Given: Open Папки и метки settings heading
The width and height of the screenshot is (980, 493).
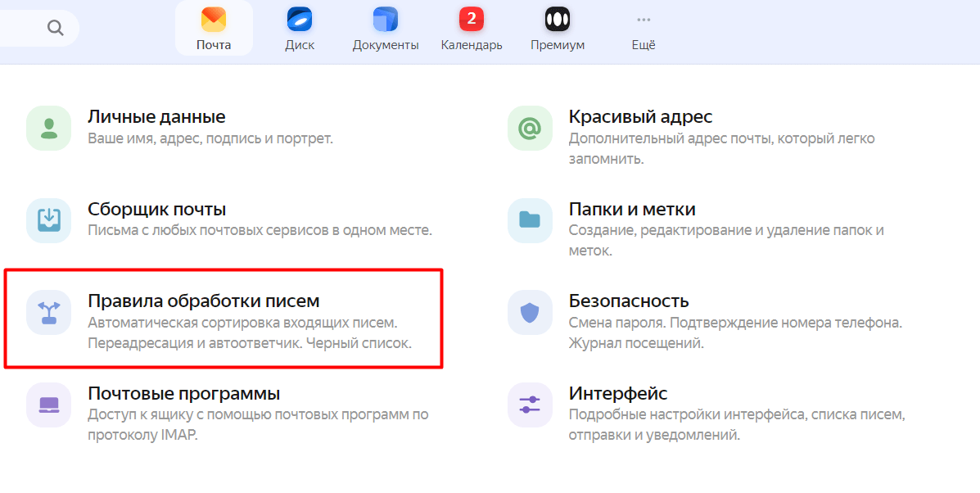Looking at the screenshot, I should (x=632, y=210).
